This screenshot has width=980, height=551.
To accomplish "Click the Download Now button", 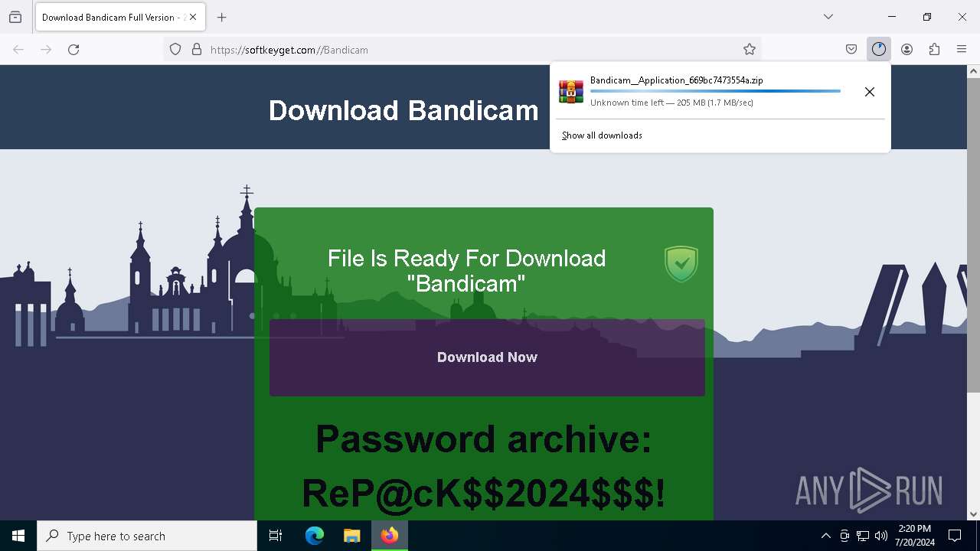I will click(487, 357).
